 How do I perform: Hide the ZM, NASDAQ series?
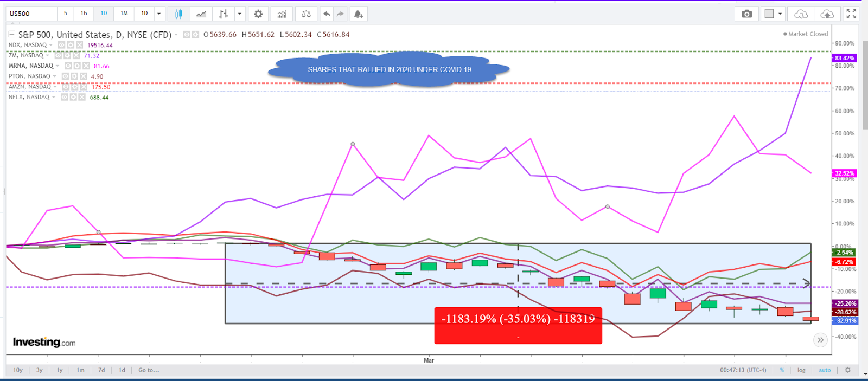tap(58, 55)
